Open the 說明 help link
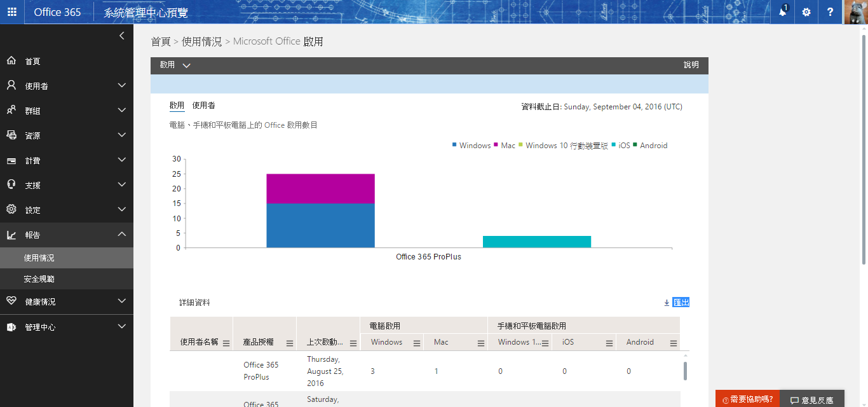Viewport: 868px width, 407px height. (x=691, y=65)
